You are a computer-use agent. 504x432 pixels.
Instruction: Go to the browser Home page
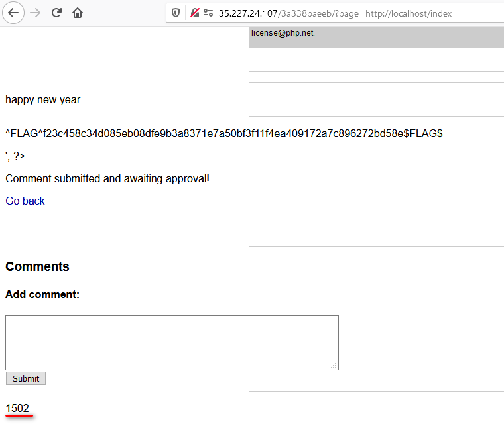click(78, 13)
